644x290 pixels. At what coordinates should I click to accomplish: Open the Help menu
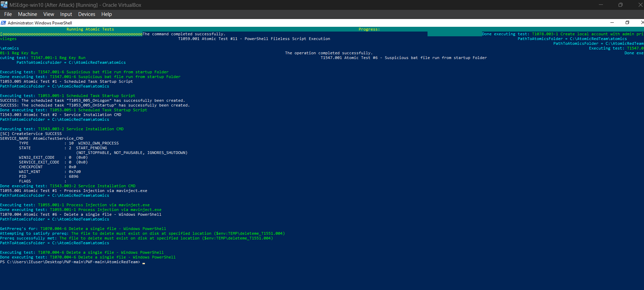(x=107, y=14)
